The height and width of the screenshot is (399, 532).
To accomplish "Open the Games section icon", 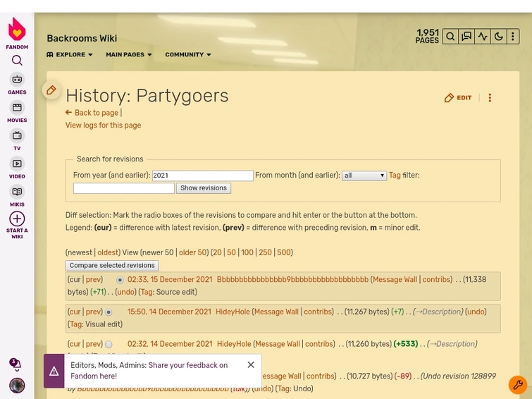I will click(17, 80).
